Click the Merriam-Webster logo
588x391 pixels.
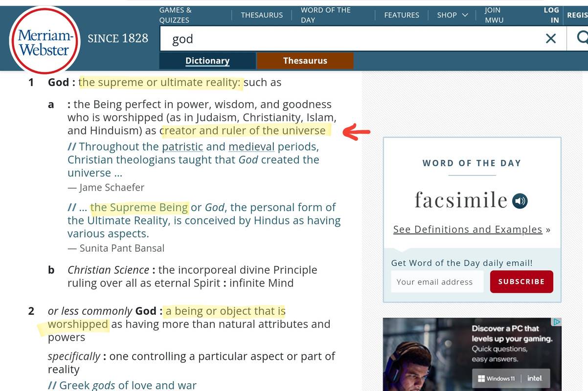[x=45, y=41]
